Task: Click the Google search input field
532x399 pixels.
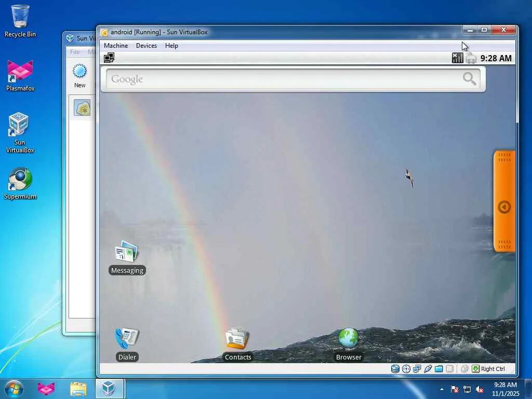Action: [x=293, y=79]
